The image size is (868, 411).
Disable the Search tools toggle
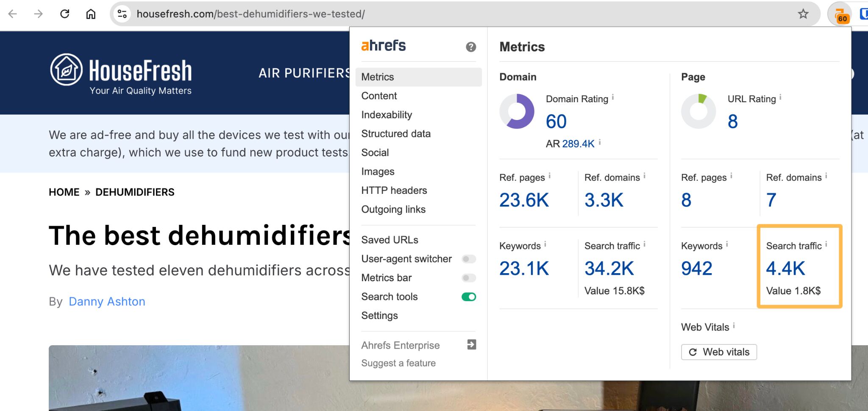click(x=468, y=297)
